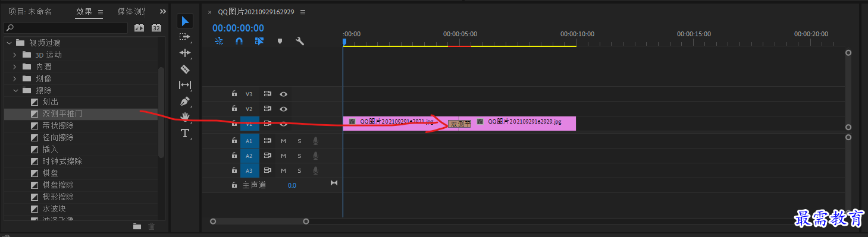
Task: Select the 双侧平 transition on the timeline
Action: point(460,124)
